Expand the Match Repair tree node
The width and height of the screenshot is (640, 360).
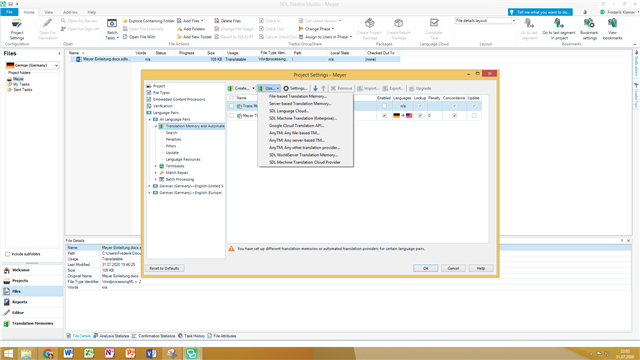tap(156, 173)
